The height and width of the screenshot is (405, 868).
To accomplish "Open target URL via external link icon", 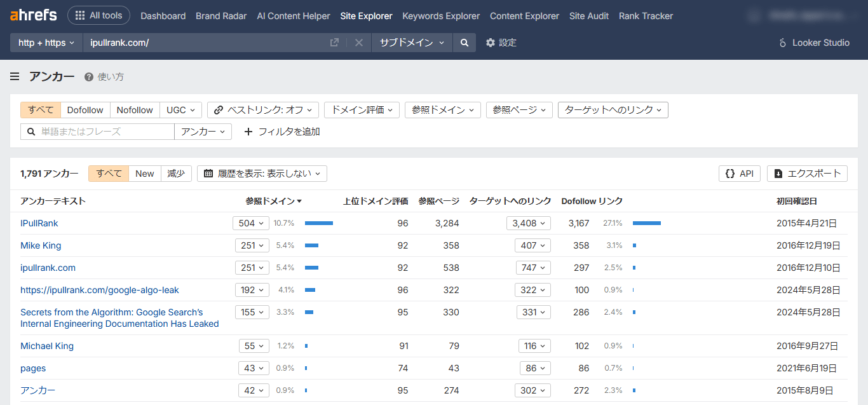I will point(334,43).
